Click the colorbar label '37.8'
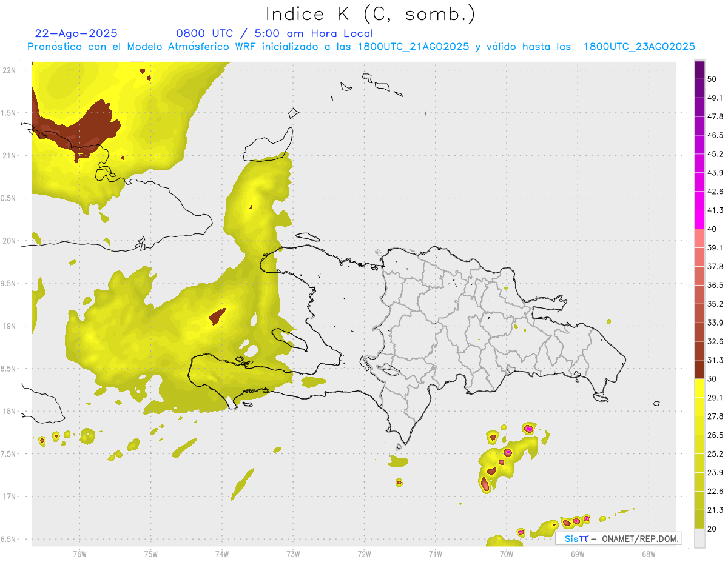Viewport: 728px width, 562px height. pos(715,266)
